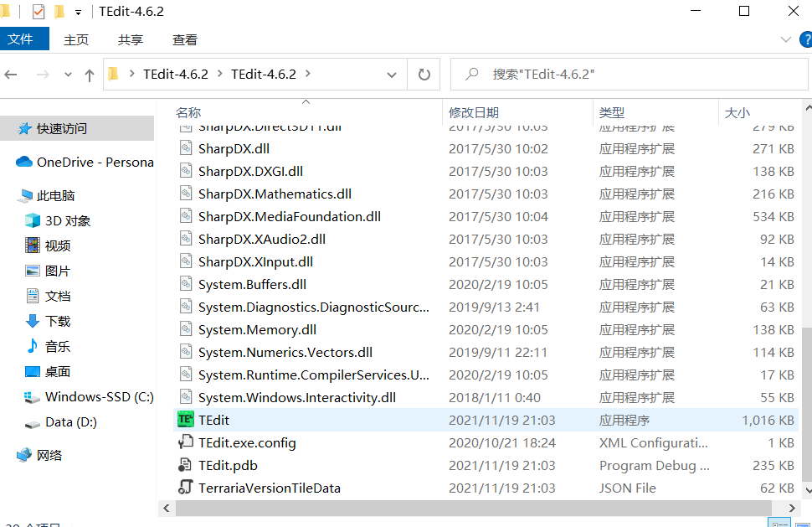Screen dimensions: 812x527
Task: Sort files by 修改日期 column header
Action: pos(474,112)
